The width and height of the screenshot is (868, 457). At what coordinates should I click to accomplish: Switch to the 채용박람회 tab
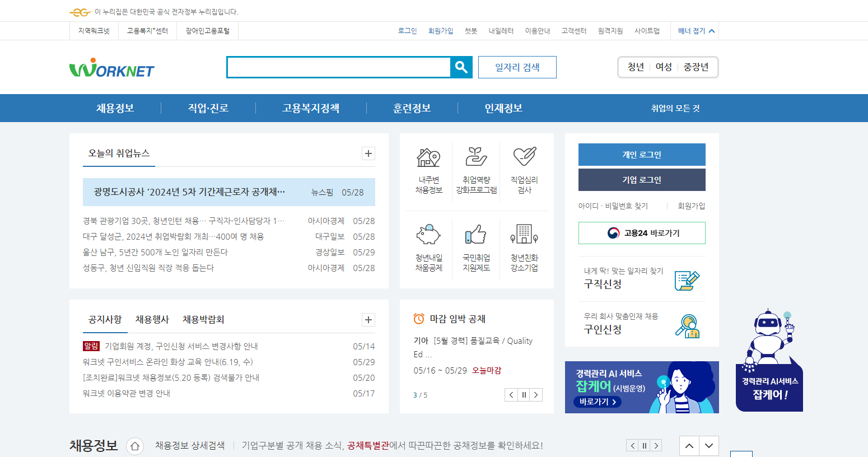203,319
